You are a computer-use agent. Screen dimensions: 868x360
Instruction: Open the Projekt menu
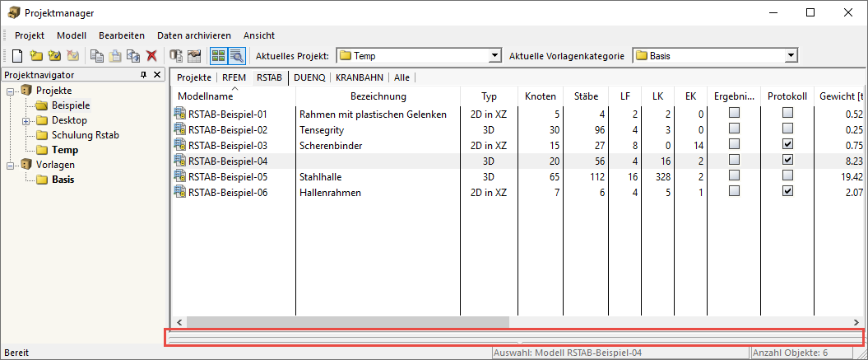tap(30, 35)
